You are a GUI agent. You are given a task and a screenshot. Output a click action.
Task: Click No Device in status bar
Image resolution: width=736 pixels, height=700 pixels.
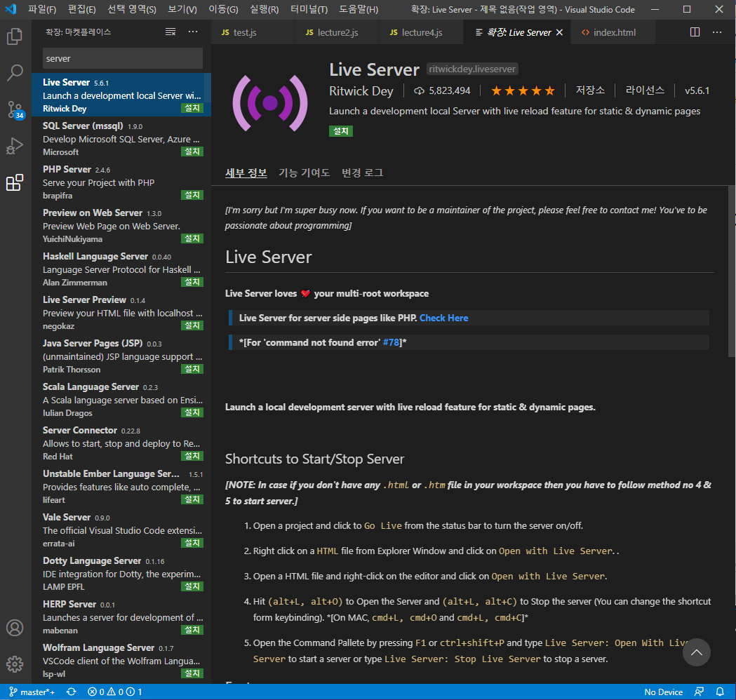click(x=663, y=692)
